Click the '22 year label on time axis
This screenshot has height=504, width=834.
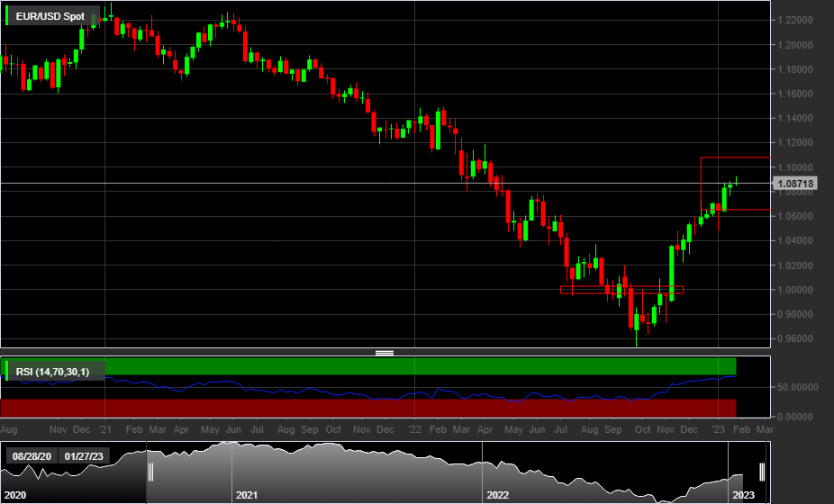(x=414, y=429)
